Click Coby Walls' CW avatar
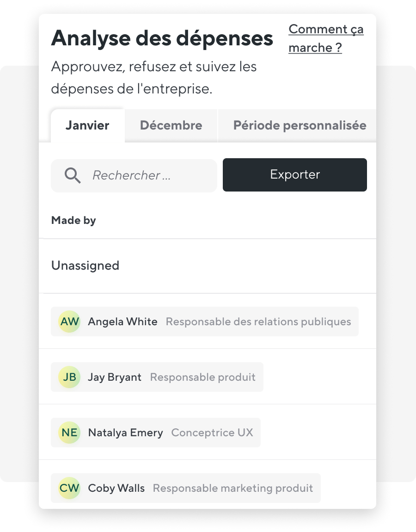416x532 pixels. tap(69, 488)
